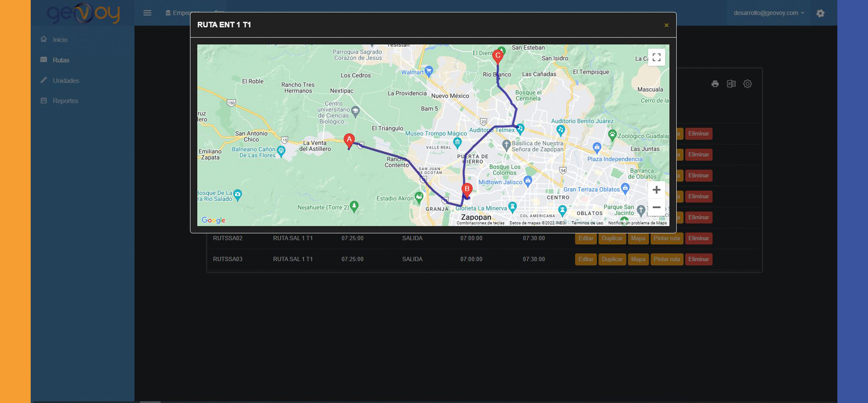Select marker C on the route map
This screenshot has height=403, width=868.
(x=498, y=56)
